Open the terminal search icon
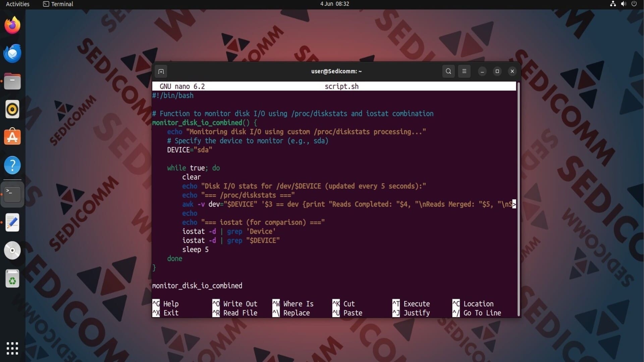The height and width of the screenshot is (362, 644). point(448,71)
